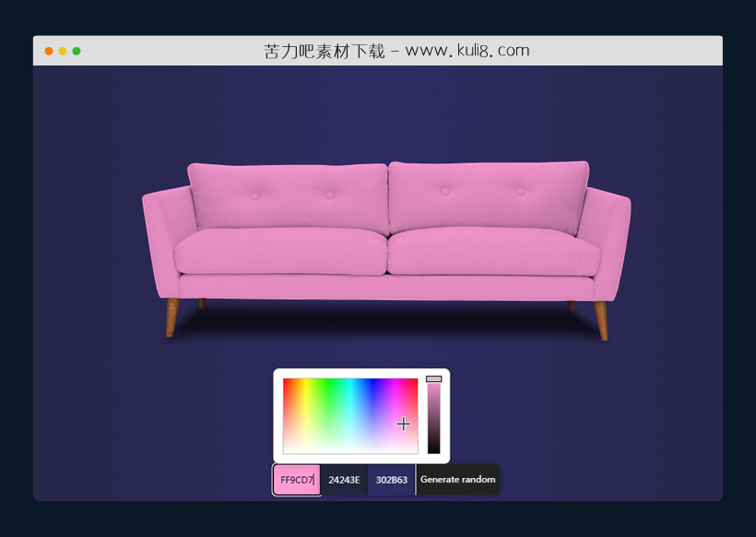Screen dimensions: 756x537
Task: Pick cyan in the color spectrum
Action: [350, 381]
